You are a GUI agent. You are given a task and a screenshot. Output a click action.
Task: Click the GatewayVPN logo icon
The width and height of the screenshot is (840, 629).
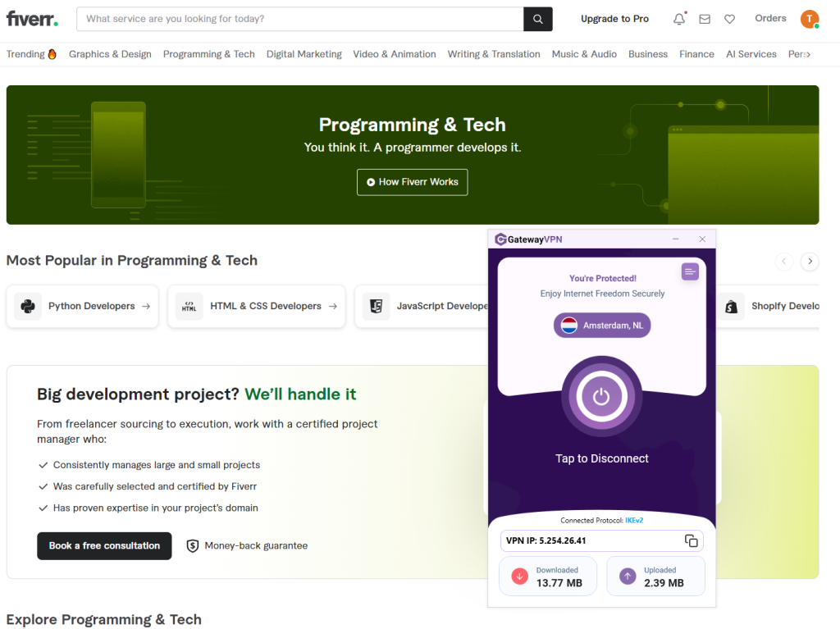(500, 239)
